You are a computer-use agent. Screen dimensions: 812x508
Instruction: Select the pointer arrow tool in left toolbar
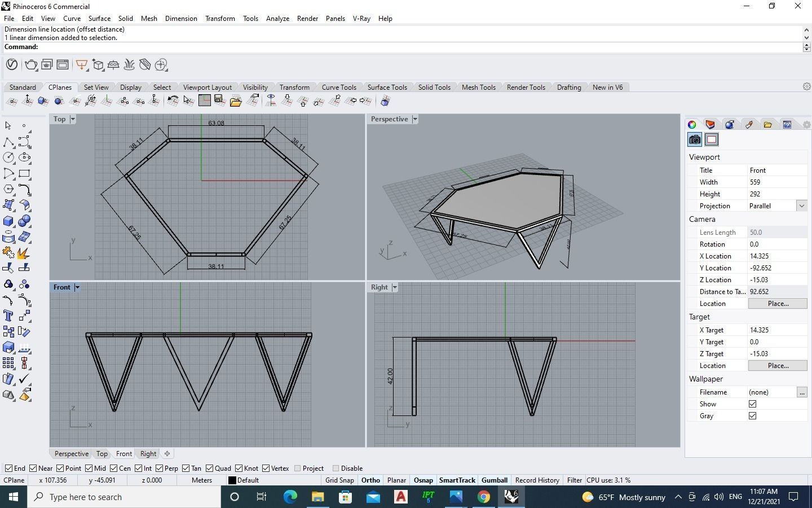click(8, 125)
